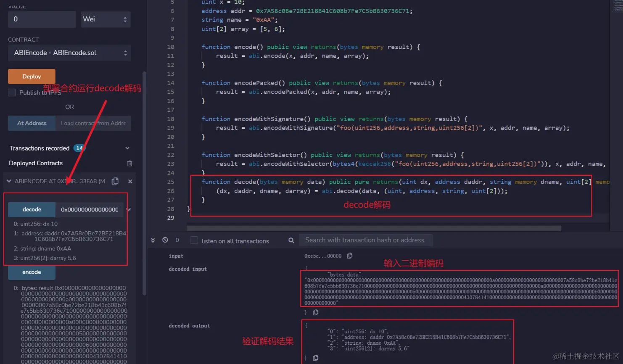Click the 'function encodePacked()' code line
Image resolution: width=623 pixels, height=364 pixels.
tap(322, 83)
